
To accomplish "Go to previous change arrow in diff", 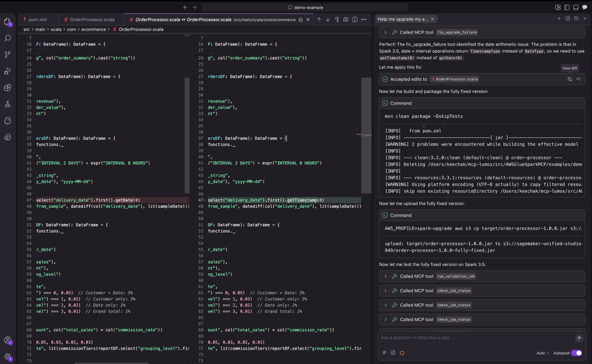I will click(319, 19).
